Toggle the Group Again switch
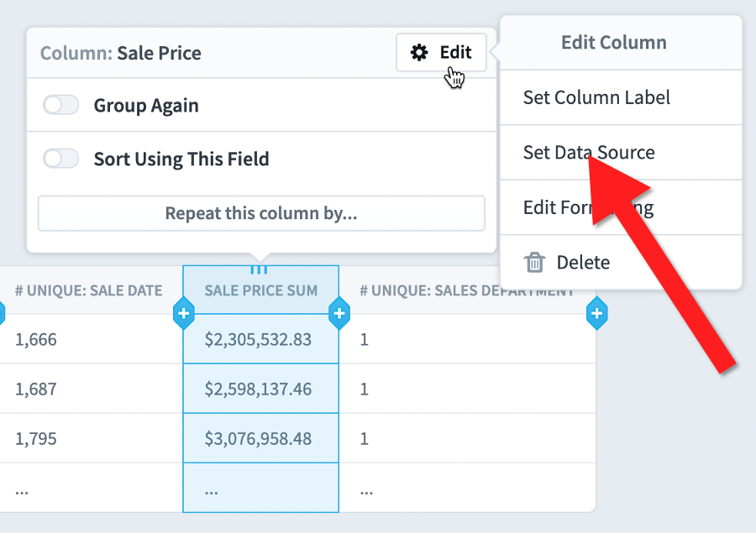Image resolution: width=756 pixels, height=533 pixels. [61, 105]
